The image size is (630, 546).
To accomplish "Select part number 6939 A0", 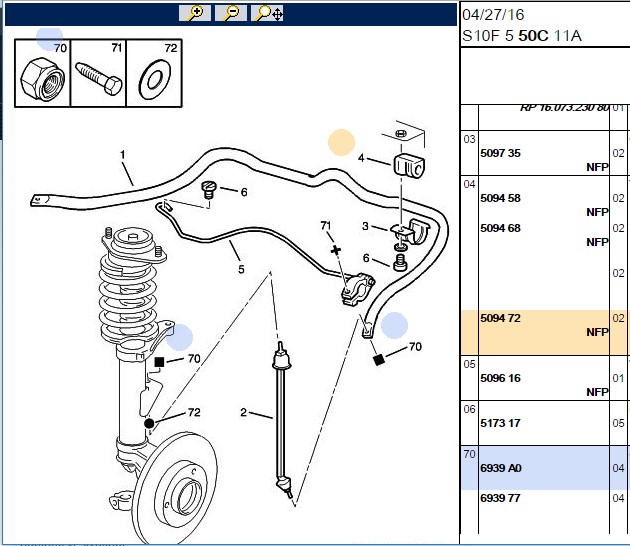I will pos(501,468).
